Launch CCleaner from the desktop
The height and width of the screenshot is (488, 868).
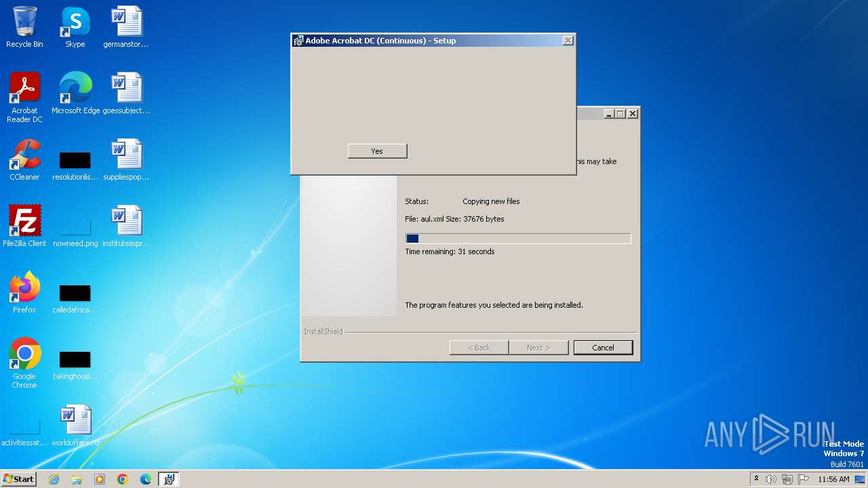click(24, 160)
